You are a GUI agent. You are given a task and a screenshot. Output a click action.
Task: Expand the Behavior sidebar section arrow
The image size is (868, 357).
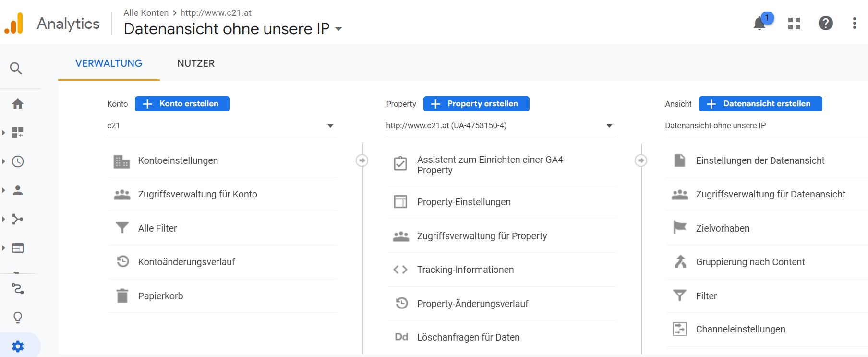(x=4, y=248)
